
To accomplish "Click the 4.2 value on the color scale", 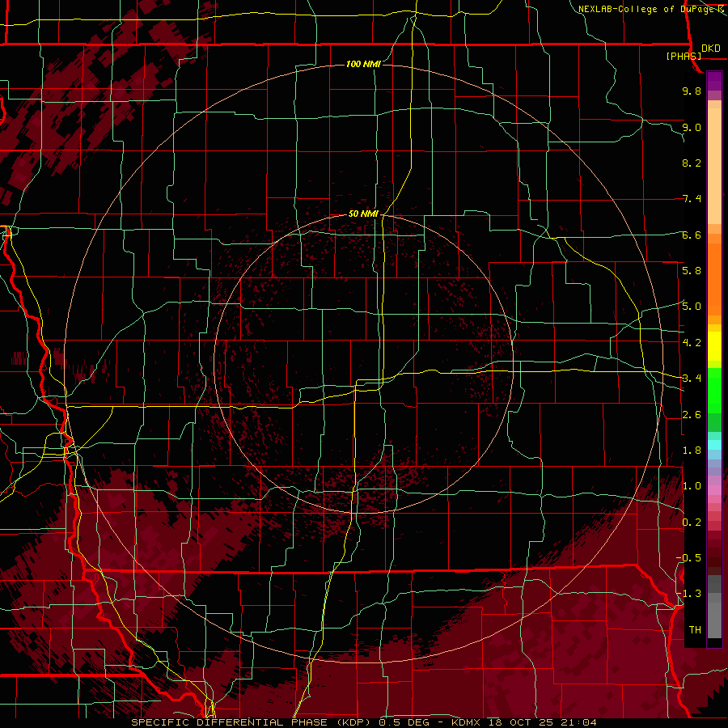I will (x=692, y=342).
